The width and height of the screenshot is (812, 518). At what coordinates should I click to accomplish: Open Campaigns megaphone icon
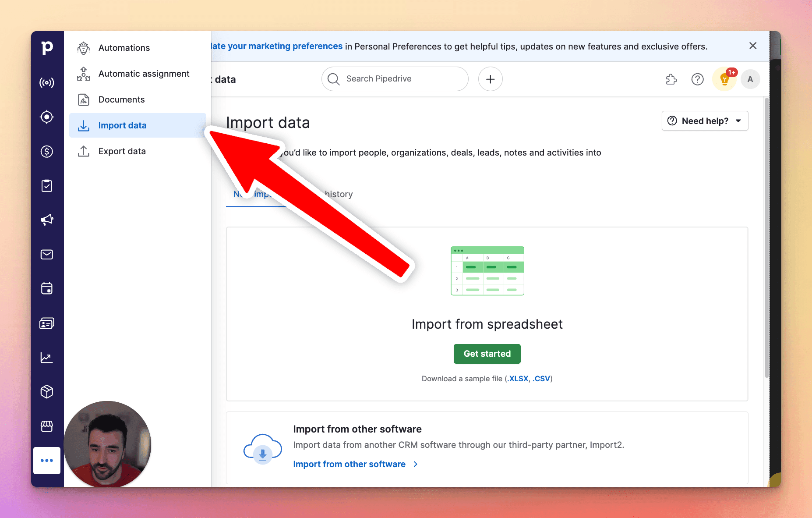pyautogui.click(x=47, y=220)
